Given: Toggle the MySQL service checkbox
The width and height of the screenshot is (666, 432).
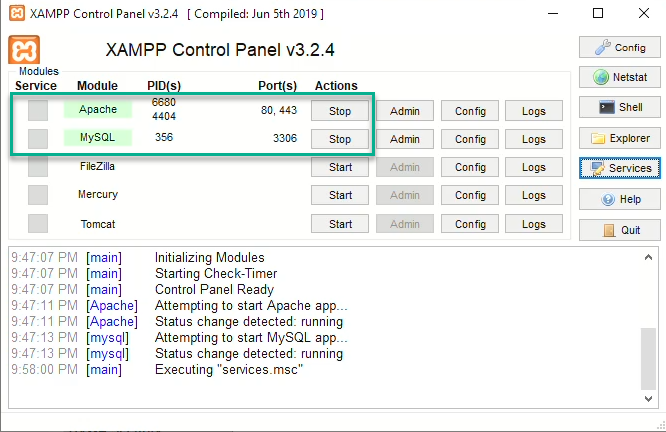Looking at the screenshot, I should (38, 138).
